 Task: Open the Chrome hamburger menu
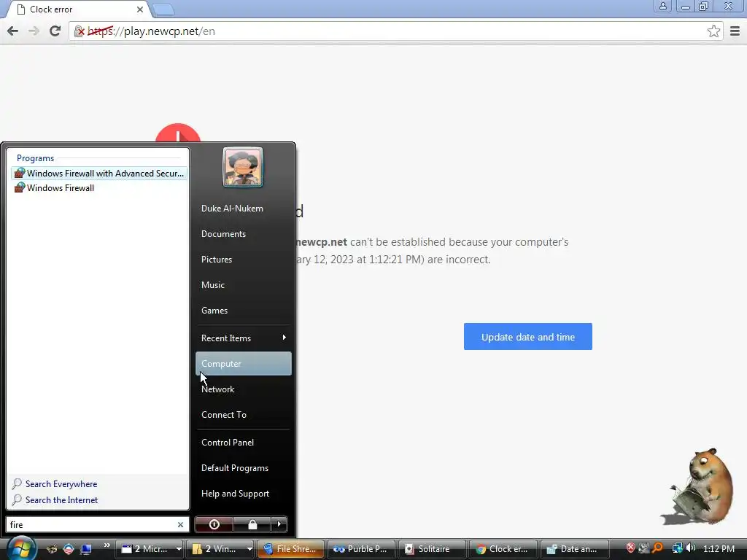point(735,31)
